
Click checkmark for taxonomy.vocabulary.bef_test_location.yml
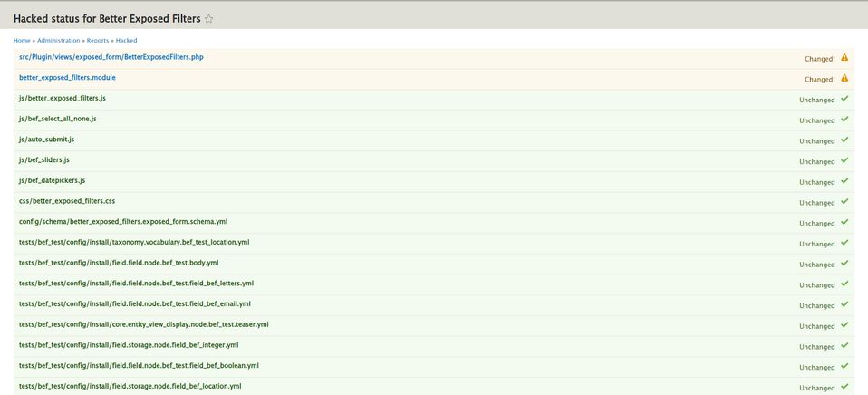tap(844, 242)
